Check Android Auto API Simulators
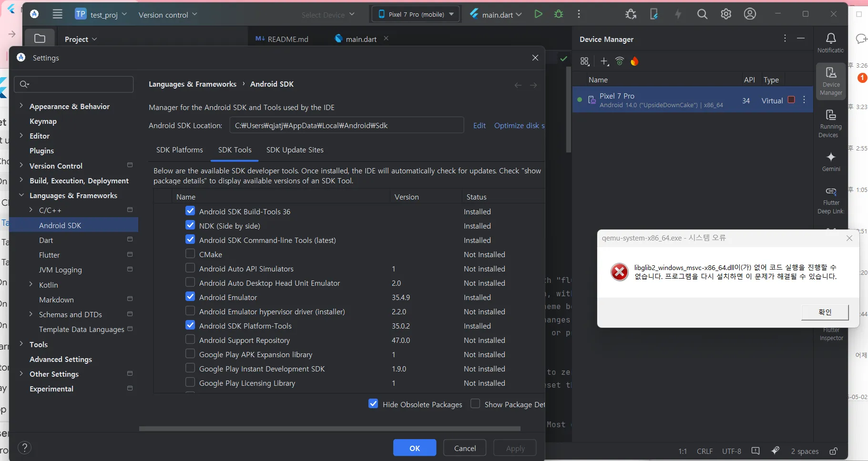The image size is (868, 461). pos(190,268)
